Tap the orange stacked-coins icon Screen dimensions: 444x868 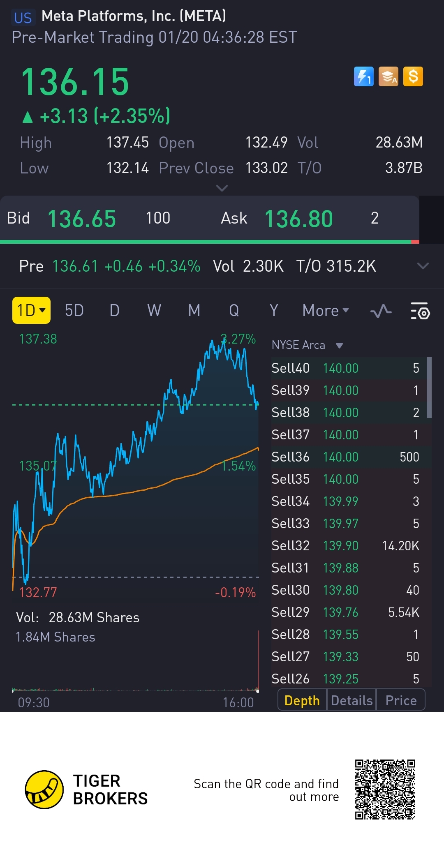click(388, 76)
